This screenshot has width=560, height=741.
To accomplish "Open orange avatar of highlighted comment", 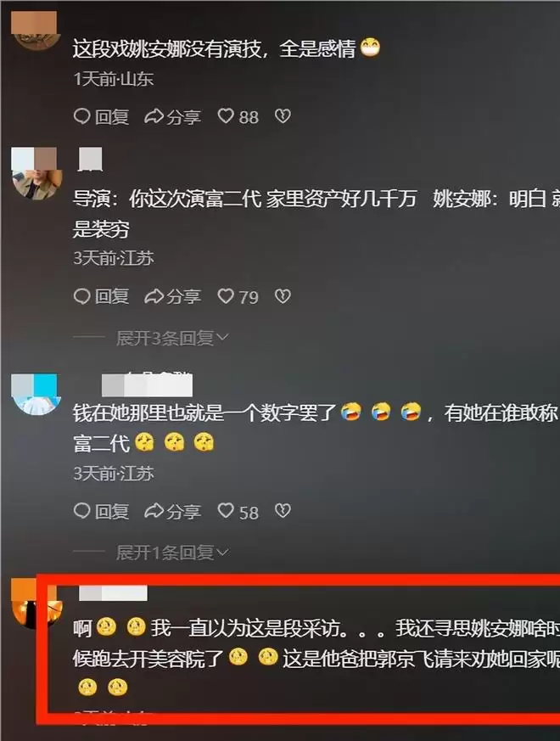I will pos(36,603).
